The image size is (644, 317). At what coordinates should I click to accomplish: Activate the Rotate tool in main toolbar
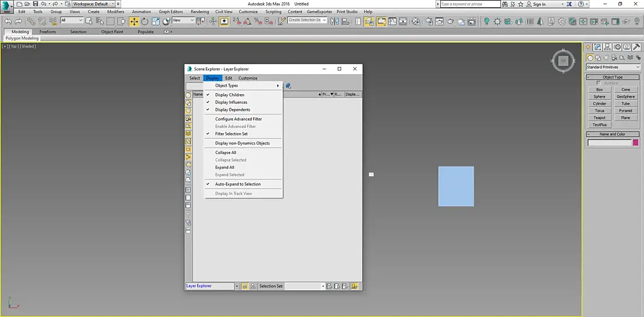(145, 21)
